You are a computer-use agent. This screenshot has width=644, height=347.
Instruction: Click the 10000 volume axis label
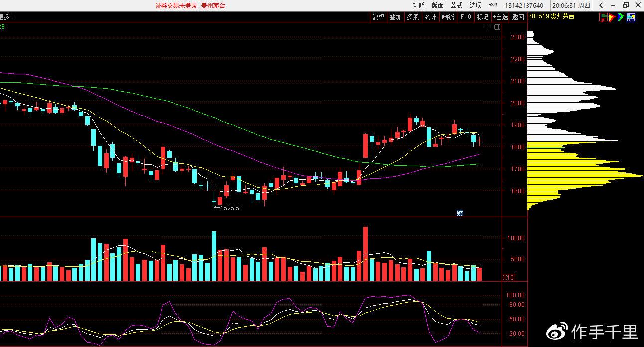point(516,238)
